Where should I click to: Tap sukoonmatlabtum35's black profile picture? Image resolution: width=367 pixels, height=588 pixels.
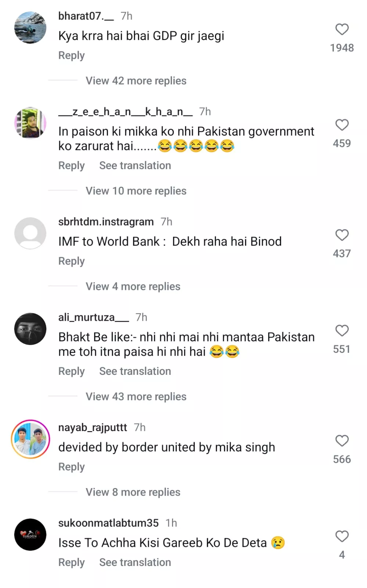point(30,535)
